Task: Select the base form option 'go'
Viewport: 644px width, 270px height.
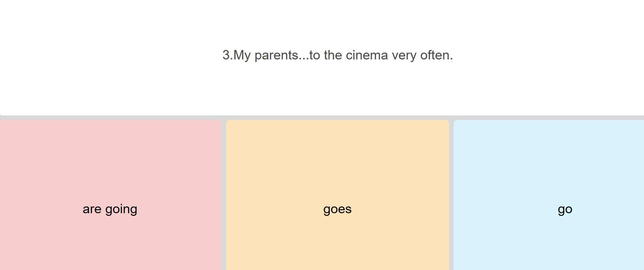Action: [x=549, y=195]
